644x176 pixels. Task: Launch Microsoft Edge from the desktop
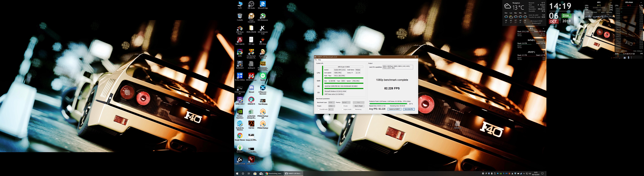click(x=263, y=5)
